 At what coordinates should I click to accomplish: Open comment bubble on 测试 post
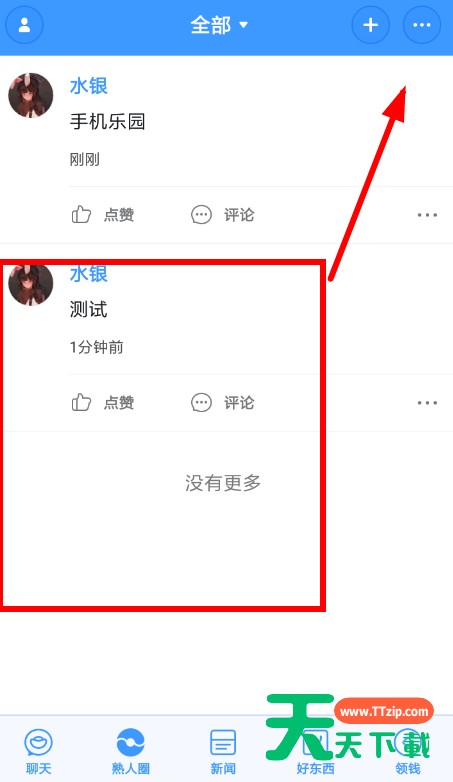coord(201,402)
